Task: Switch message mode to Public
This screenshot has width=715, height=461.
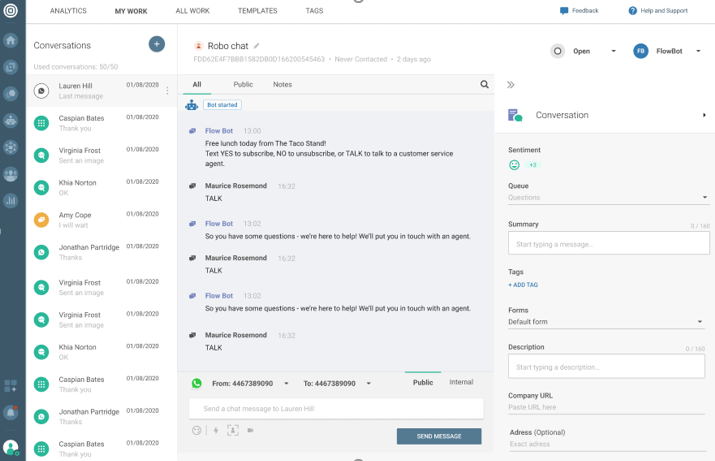Action: (423, 382)
